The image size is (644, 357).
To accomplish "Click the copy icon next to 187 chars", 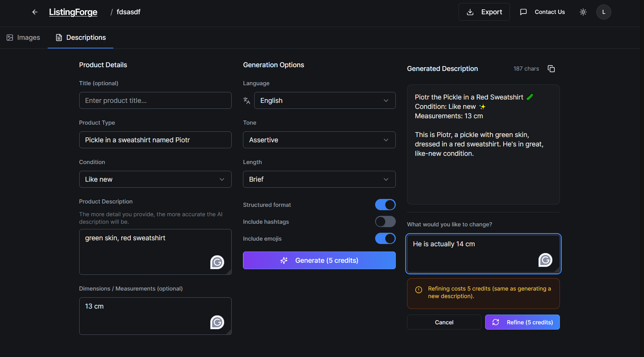I will tap(551, 69).
